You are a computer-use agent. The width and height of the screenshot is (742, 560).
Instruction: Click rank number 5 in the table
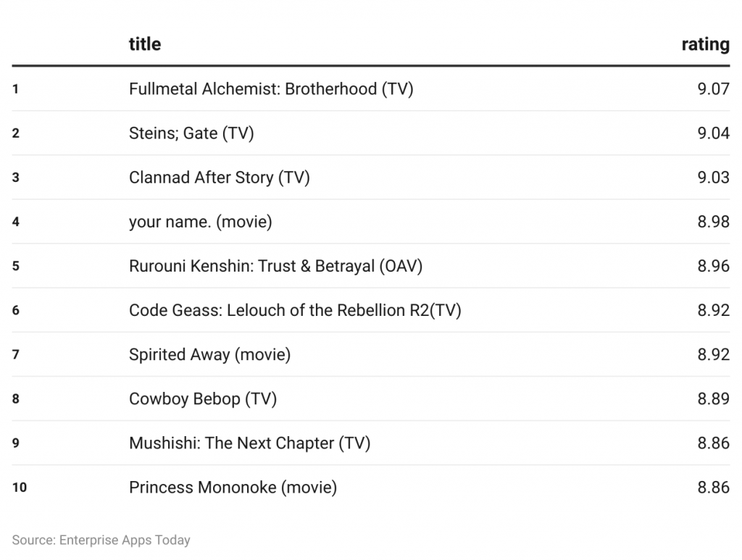(x=16, y=266)
